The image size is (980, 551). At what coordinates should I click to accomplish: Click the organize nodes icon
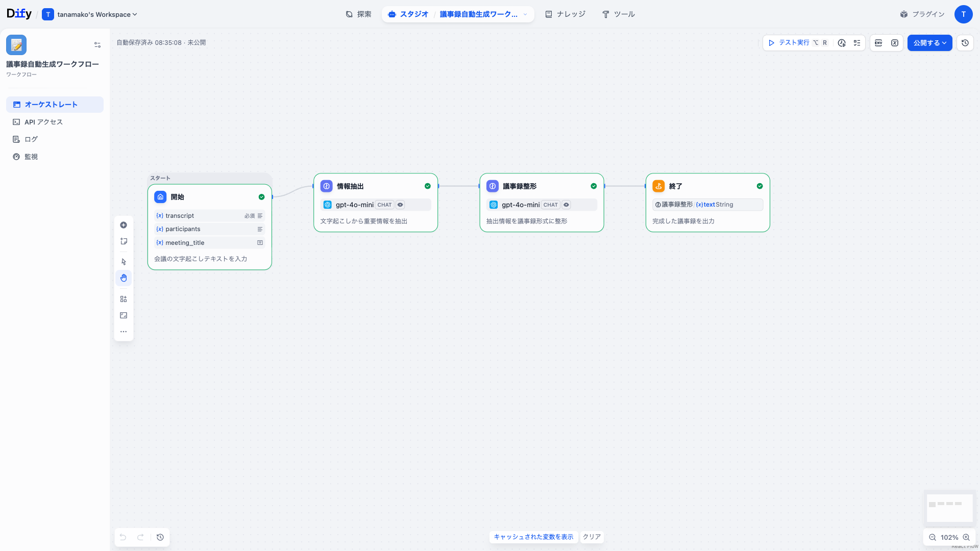124,299
